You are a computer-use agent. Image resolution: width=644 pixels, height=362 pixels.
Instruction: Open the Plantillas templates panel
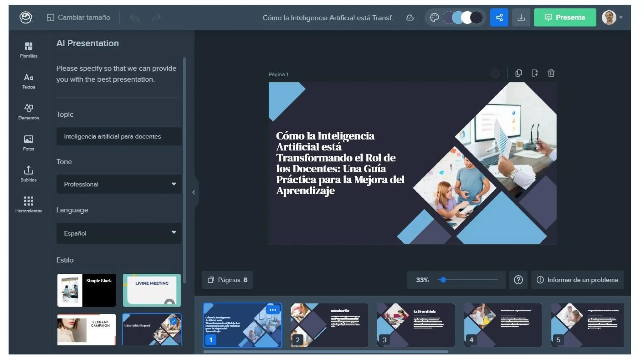pyautogui.click(x=29, y=50)
